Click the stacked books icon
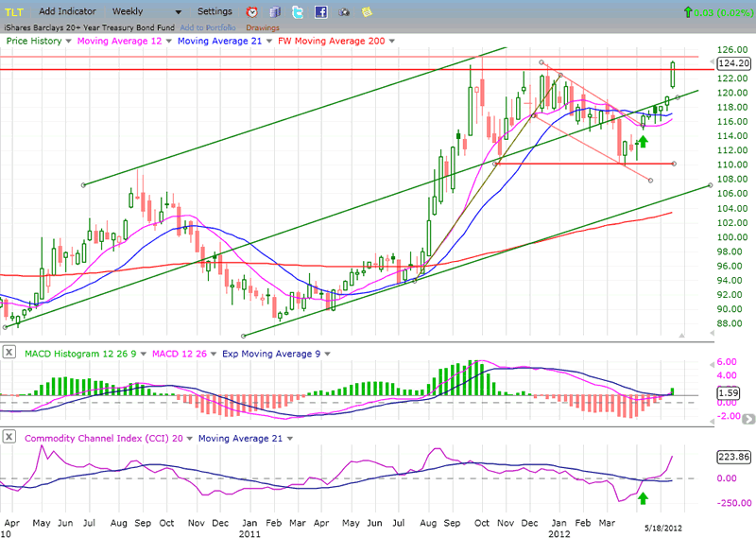This screenshot has height=538, width=756. pyautogui.click(x=275, y=12)
